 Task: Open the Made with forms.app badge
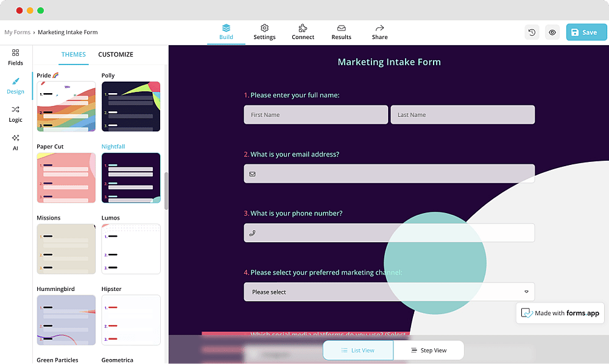coord(560,313)
